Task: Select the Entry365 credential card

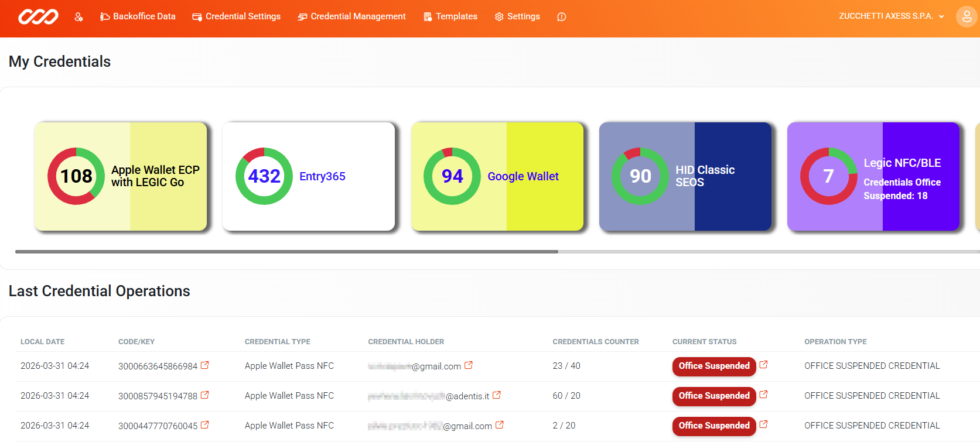Action: 309,176
